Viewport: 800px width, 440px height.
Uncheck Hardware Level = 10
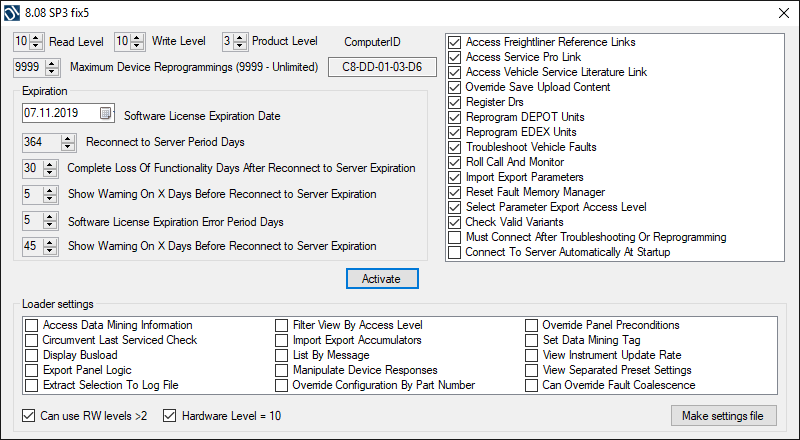(x=169, y=416)
